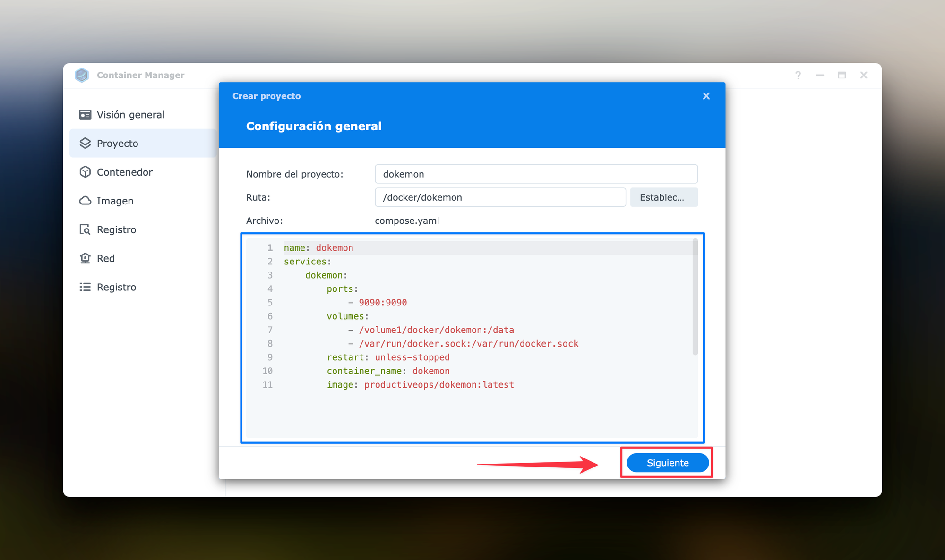945x560 pixels.
Task: Click the 'ports:' line in editor
Action: click(x=343, y=289)
